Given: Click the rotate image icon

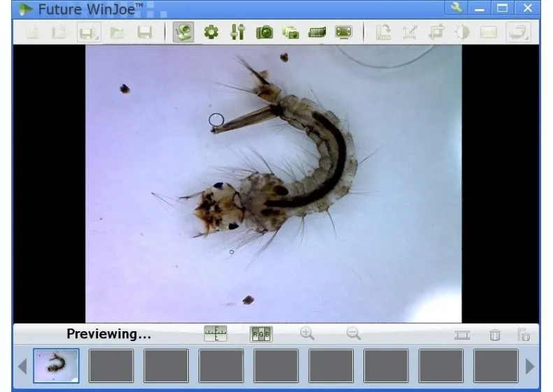Looking at the screenshot, I should 383,32.
